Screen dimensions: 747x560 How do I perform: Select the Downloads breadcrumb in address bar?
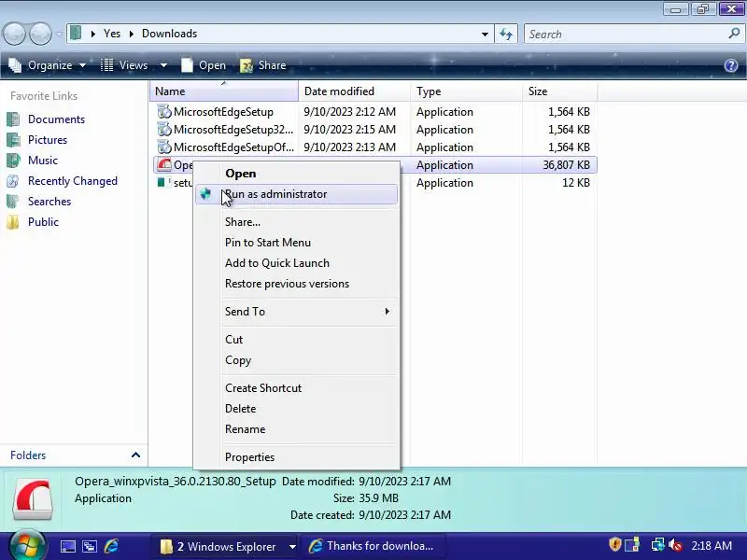[169, 34]
